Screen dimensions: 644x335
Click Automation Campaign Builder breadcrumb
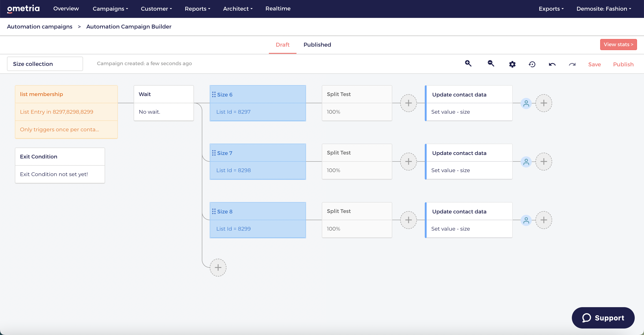129,26
